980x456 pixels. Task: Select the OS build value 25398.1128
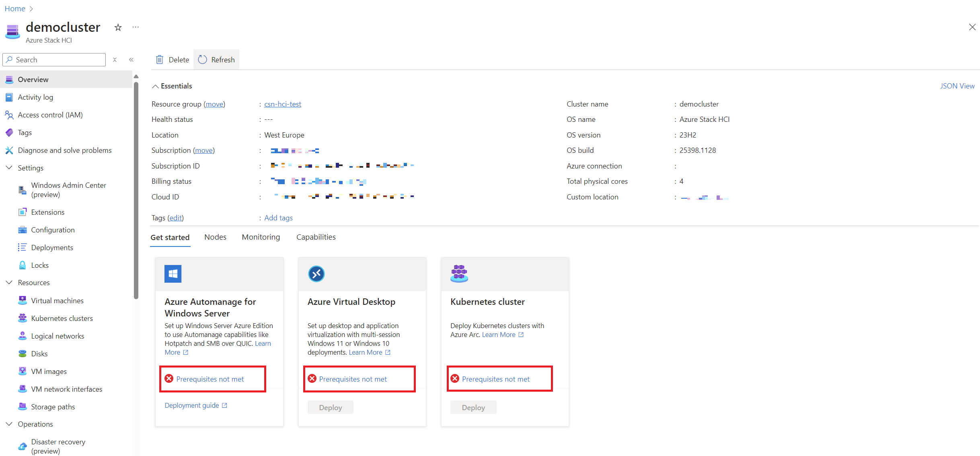point(698,150)
